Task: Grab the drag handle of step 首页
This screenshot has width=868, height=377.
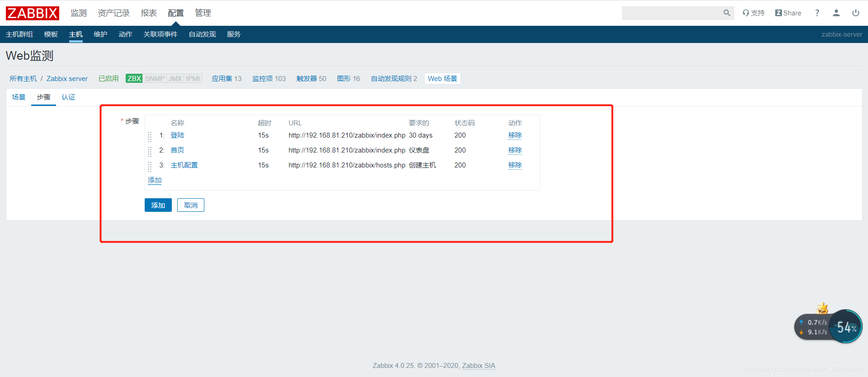Action: (x=150, y=152)
